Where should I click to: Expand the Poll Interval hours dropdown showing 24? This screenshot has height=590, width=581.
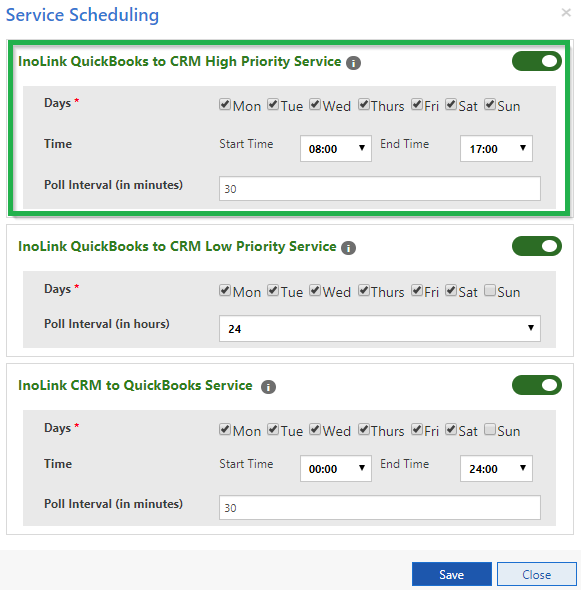pos(380,328)
